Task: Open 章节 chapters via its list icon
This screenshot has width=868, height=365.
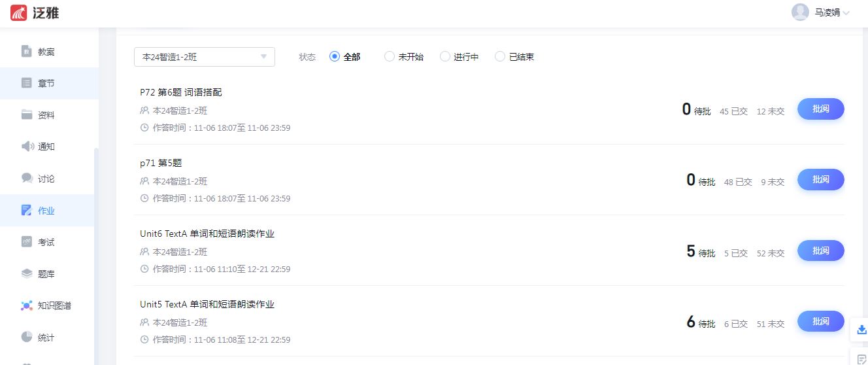Action: point(27,83)
